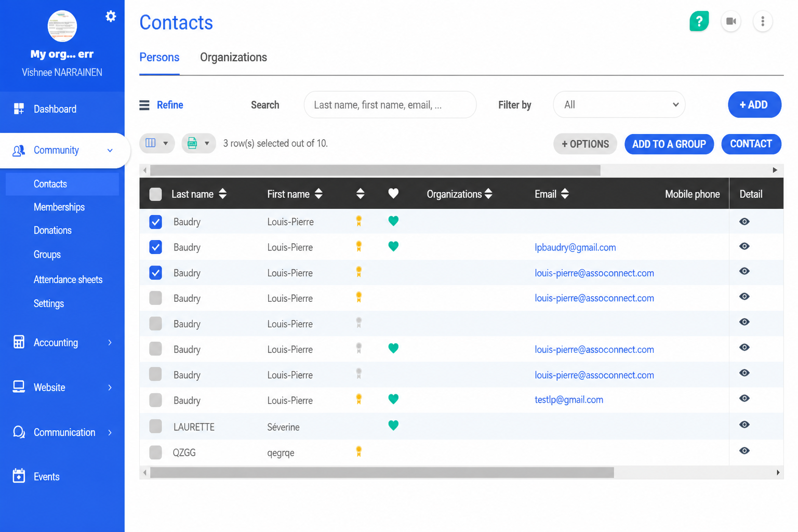
Task: Switch to the Organizations tab
Action: coord(233,57)
